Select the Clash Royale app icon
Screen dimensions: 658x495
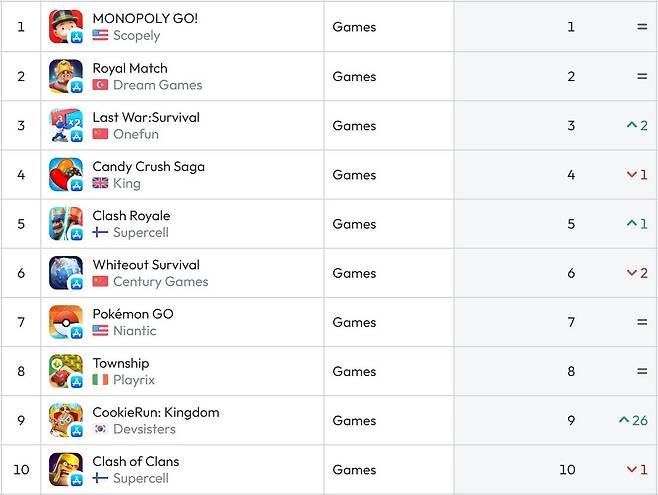[x=66, y=224]
